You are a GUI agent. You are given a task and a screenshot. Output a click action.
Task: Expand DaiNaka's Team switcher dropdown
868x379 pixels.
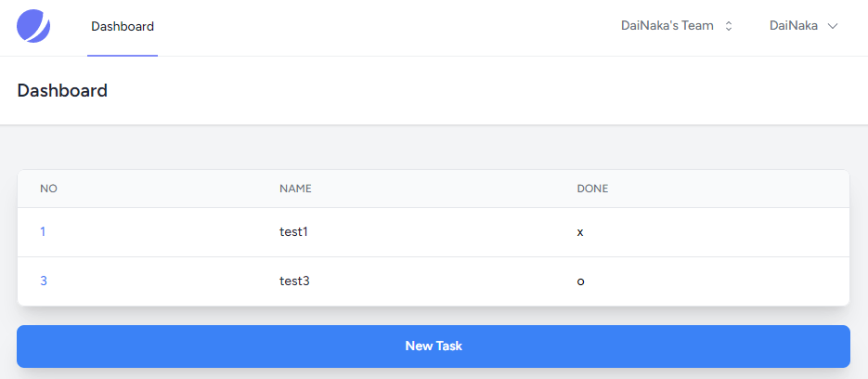677,25
